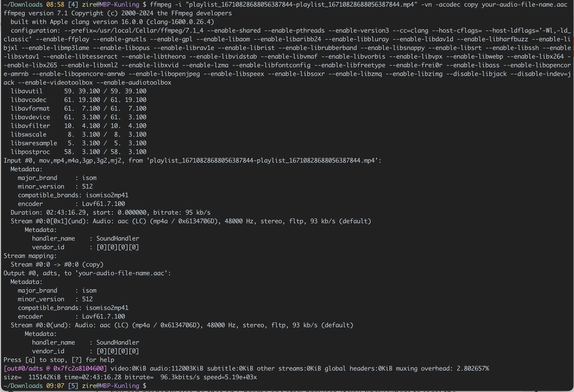
Task: Click the ffmpeg command at the top prompt
Action: point(157,5)
